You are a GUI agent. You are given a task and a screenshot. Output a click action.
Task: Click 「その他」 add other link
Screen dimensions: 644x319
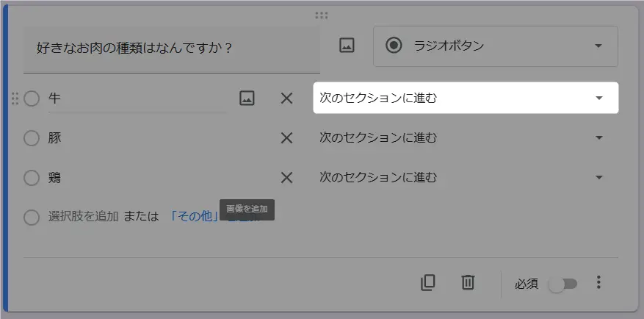(x=194, y=217)
